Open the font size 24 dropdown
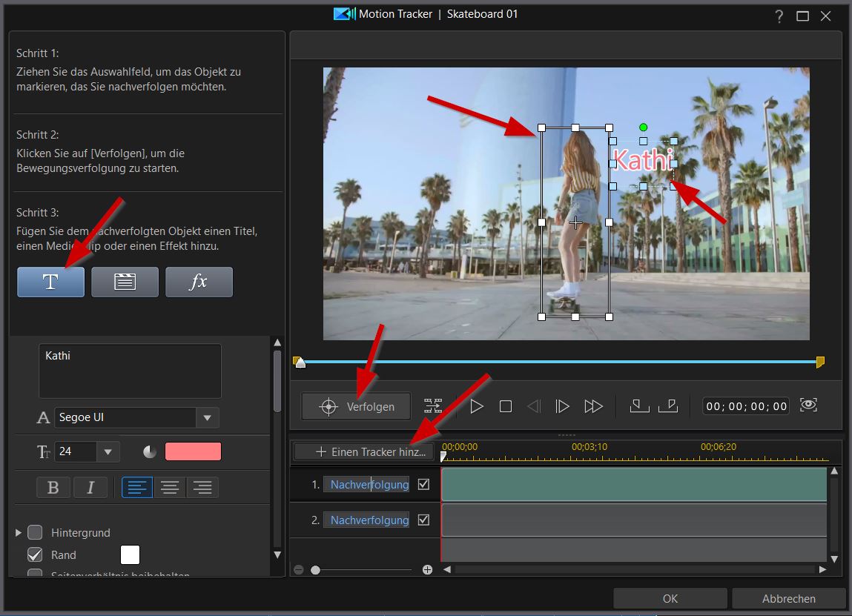Screen dimensions: 852x616 [108, 451]
